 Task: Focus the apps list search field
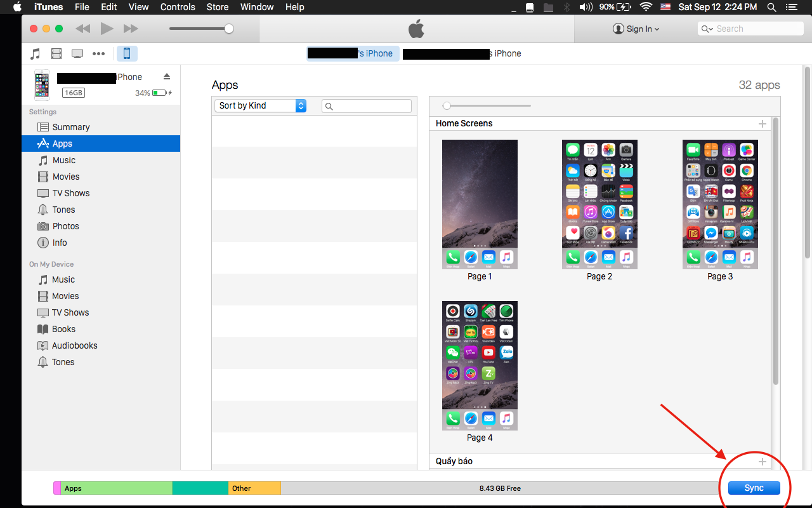367,106
